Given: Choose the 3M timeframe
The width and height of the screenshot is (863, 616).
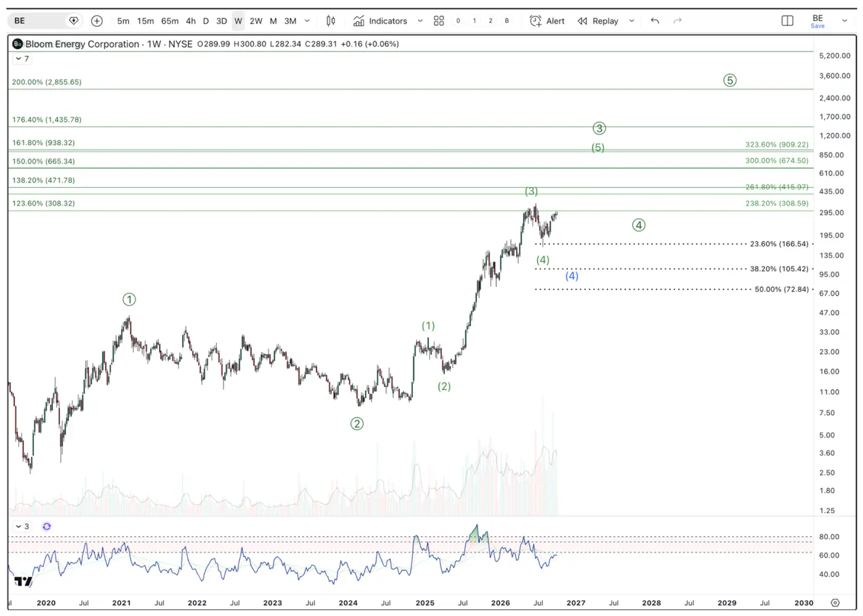Looking at the screenshot, I should (x=290, y=21).
